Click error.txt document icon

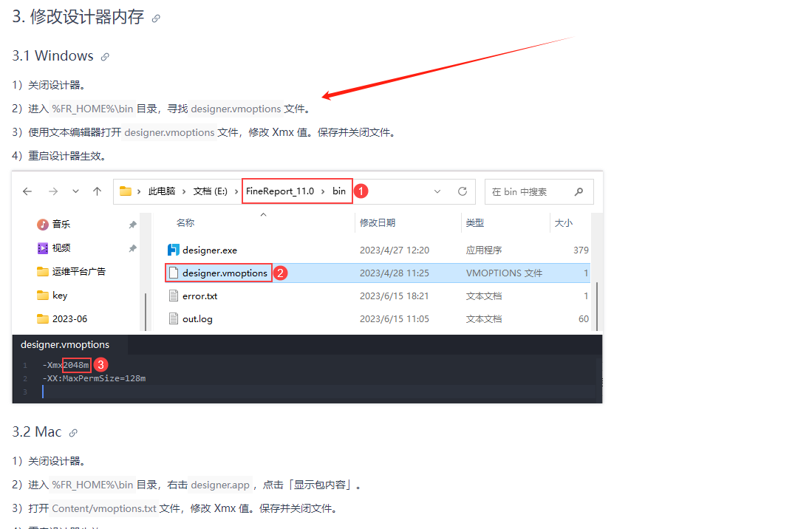pyautogui.click(x=174, y=296)
